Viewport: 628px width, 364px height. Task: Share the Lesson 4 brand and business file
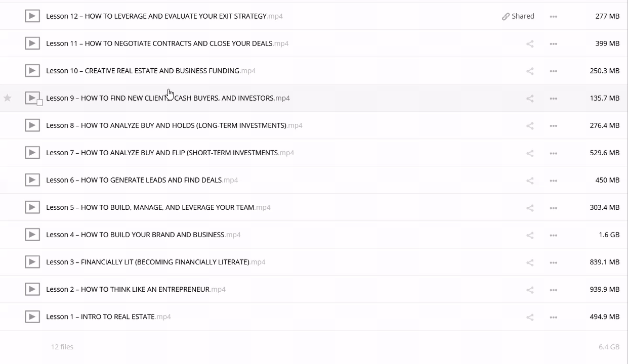point(530,235)
